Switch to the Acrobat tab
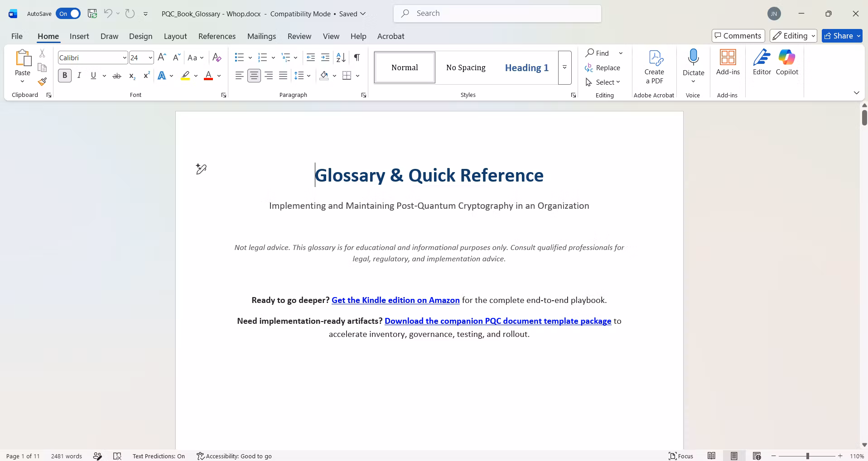 pos(391,36)
